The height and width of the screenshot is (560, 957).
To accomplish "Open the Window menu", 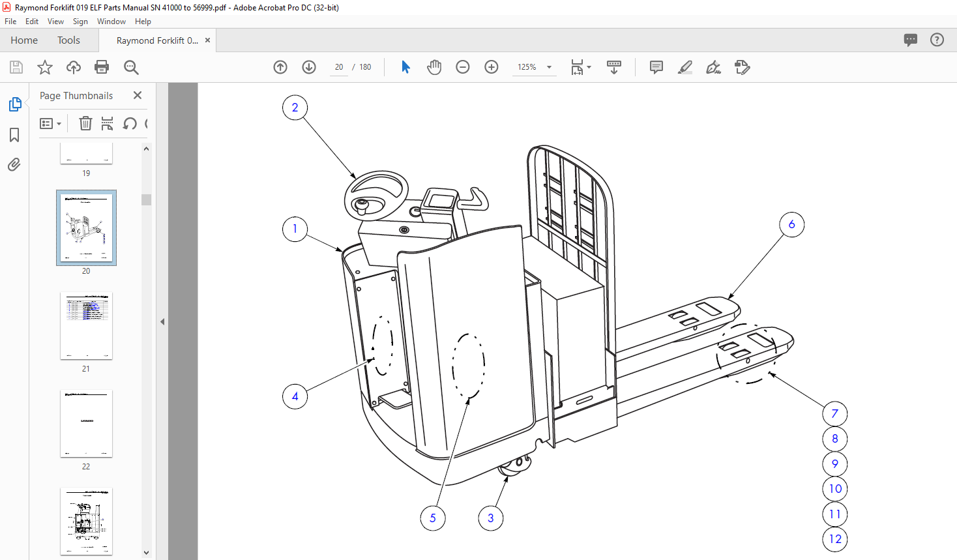I will coord(111,22).
